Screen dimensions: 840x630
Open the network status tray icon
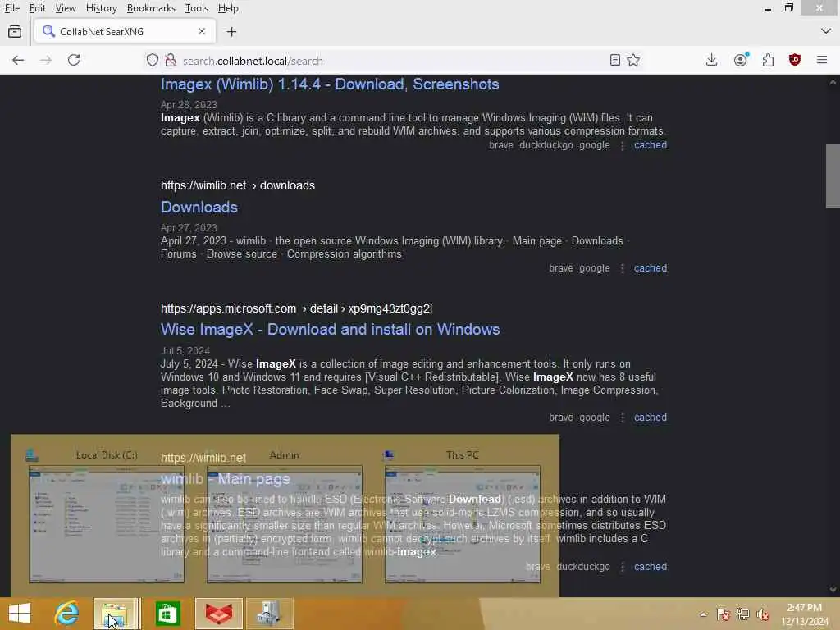pos(742,614)
